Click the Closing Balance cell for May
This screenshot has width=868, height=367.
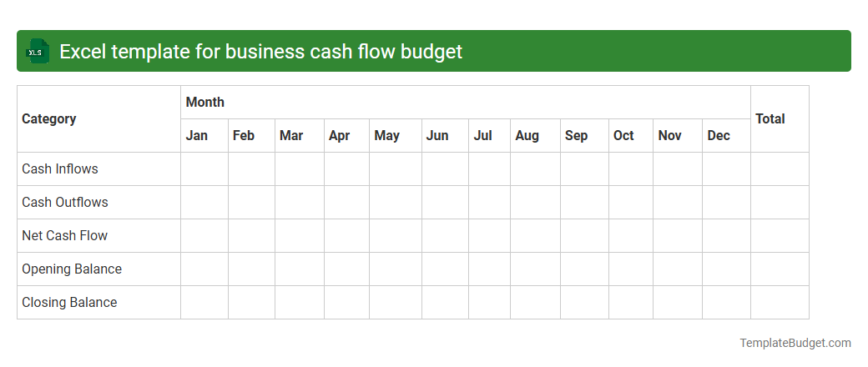396,302
